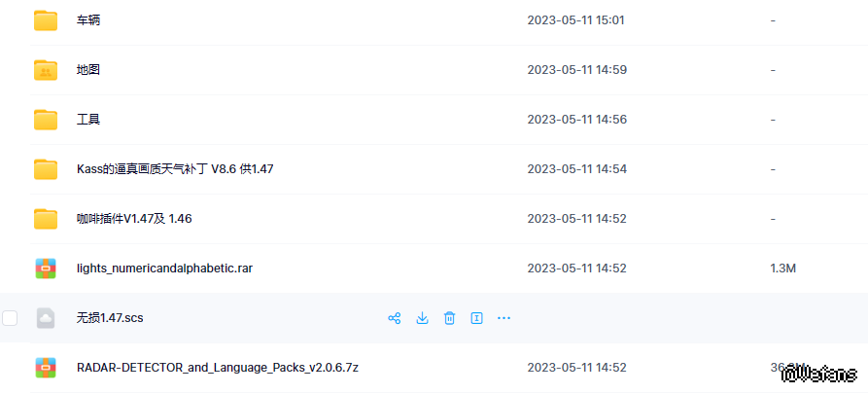
Task: Delete 无损1.47.scs with the trash icon
Action: (449, 318)
